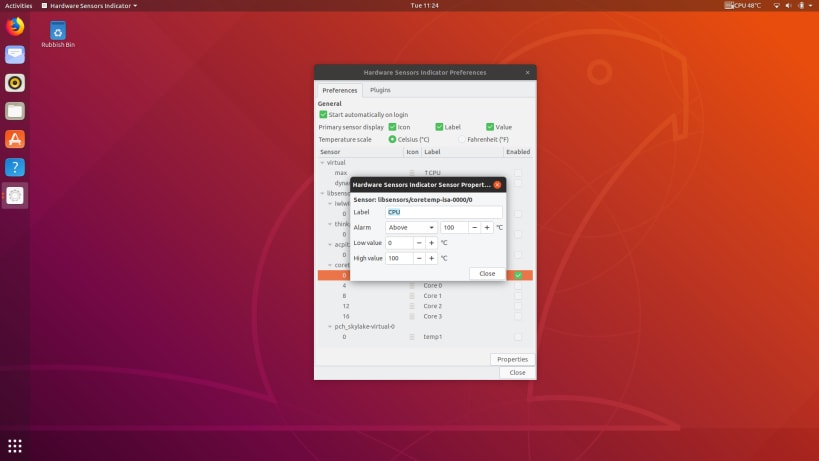Viewport: 819px width, 461px height.
Task: Close the Sensor Properties dialog
Action: tap(487, 274)
